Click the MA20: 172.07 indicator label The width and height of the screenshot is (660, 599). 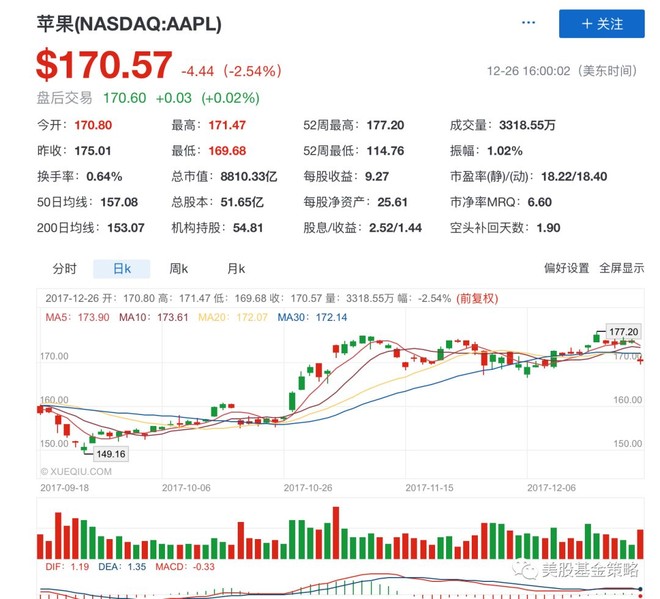click(233, 317)
